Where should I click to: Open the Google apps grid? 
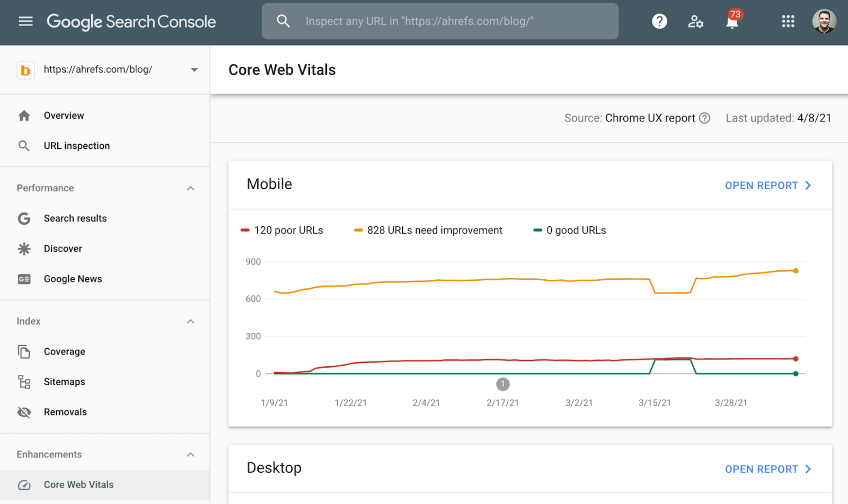(x=788, y=21)
